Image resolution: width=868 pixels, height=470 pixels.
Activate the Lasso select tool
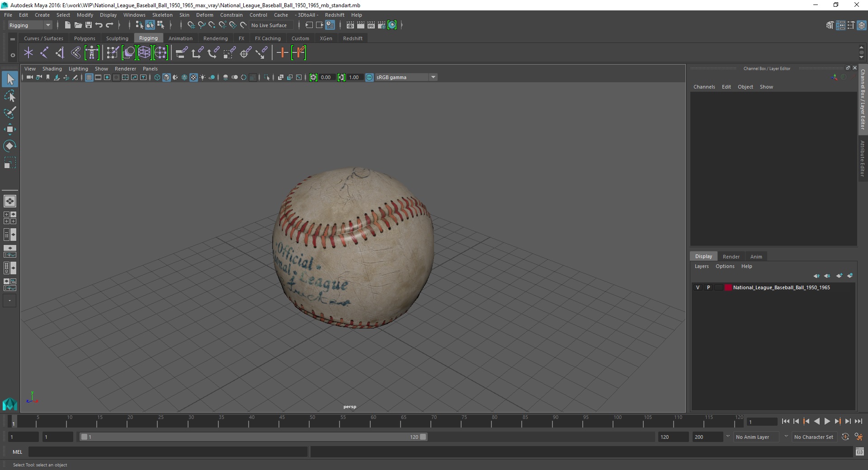point(10,96)
